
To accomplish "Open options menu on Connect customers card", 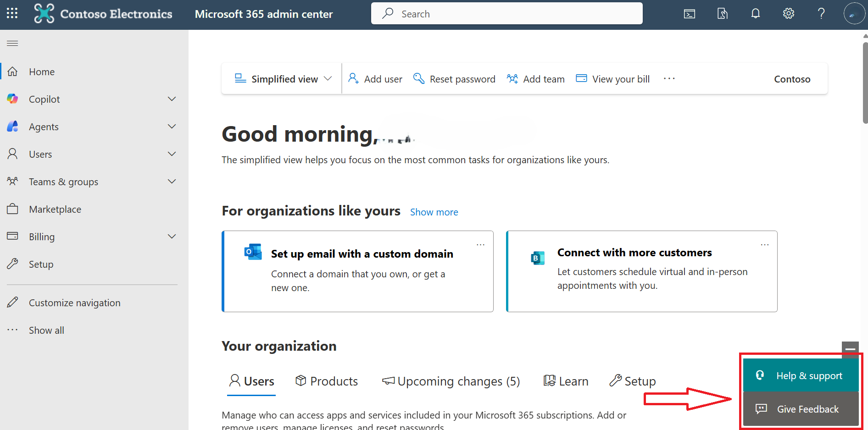I will click(x=765, y=245).
